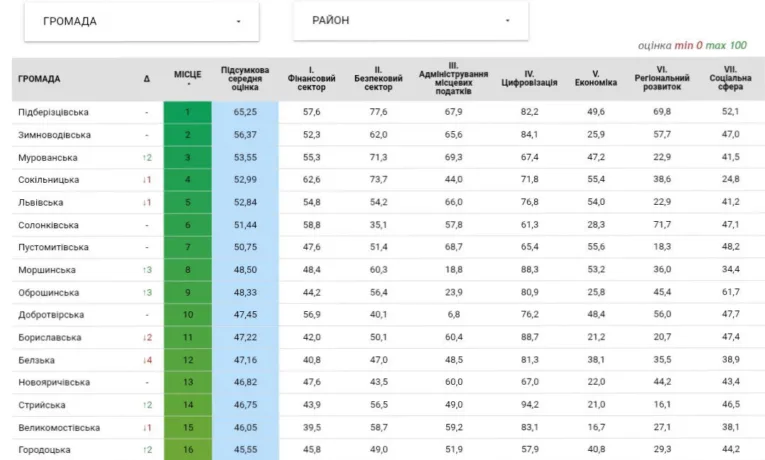Sort by VII. Соціальна сфера column
Screen dimensions: 765x460
[730, 79]
